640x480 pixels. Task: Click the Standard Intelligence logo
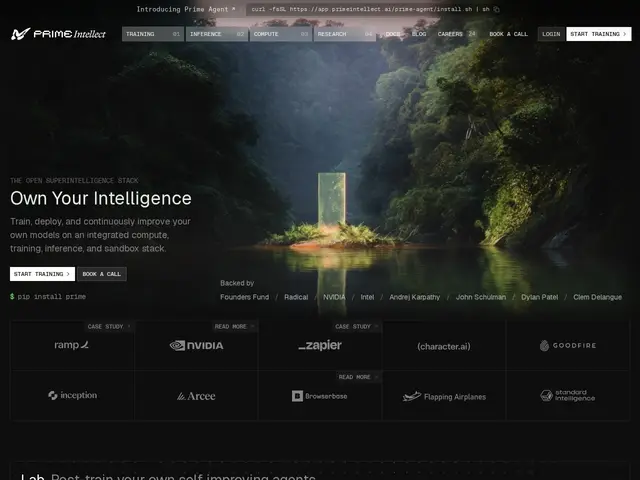click(x=568, y=395)
